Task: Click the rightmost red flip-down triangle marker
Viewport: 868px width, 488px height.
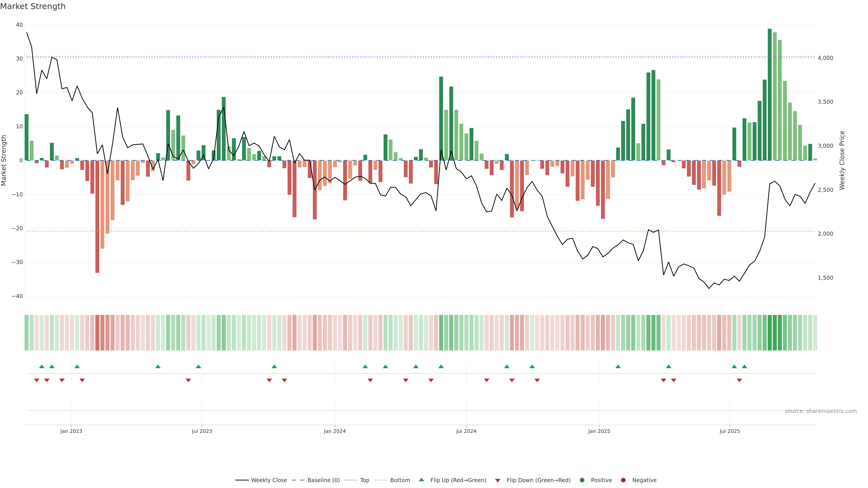Action: [739, 380]
